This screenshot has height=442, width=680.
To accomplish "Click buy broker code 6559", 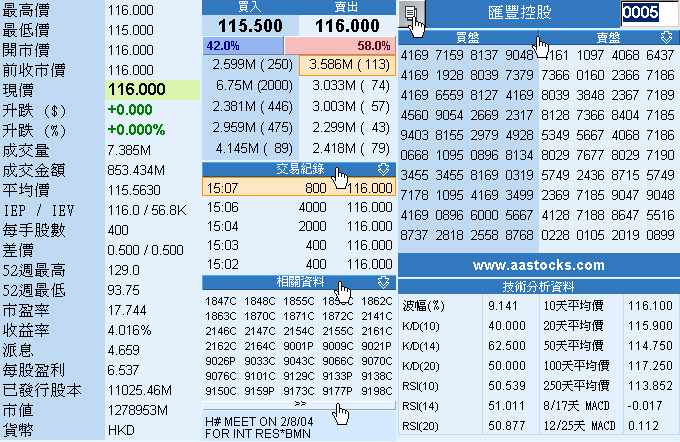I will (449, 95).
